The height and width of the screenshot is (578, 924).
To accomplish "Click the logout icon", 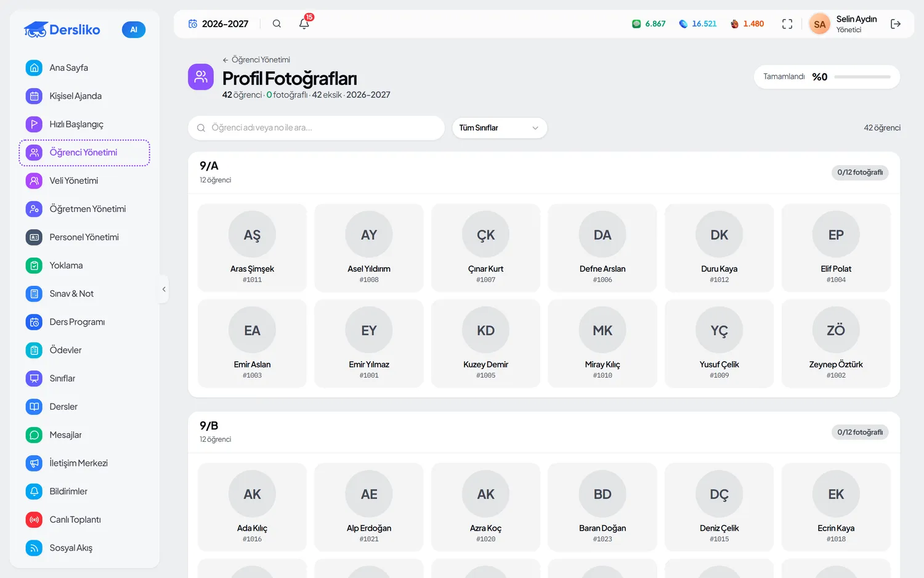I will pos(896,24).
